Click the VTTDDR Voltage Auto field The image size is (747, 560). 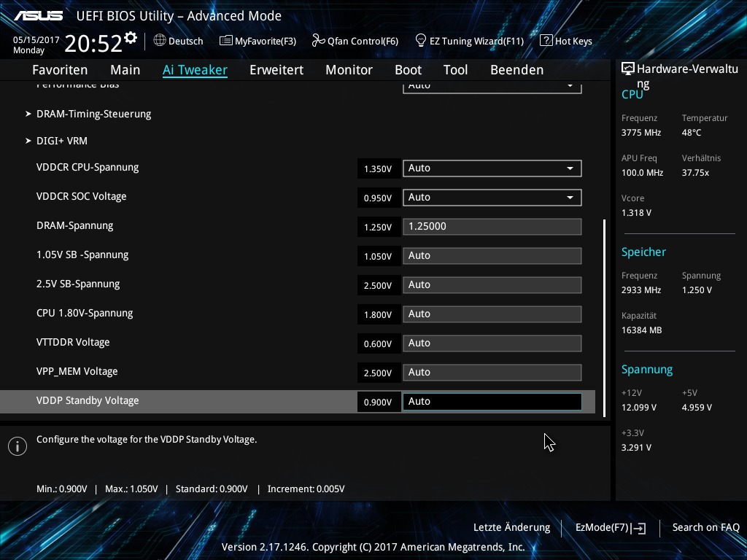[x=492, y=343]
